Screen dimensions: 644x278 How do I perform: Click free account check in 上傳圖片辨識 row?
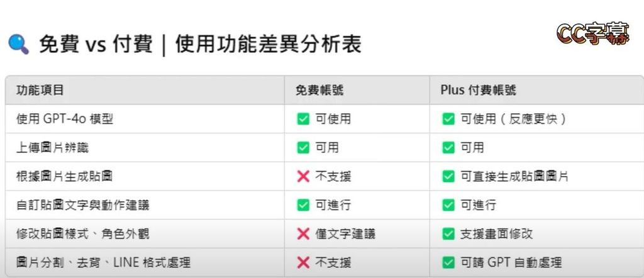point(303,147)
